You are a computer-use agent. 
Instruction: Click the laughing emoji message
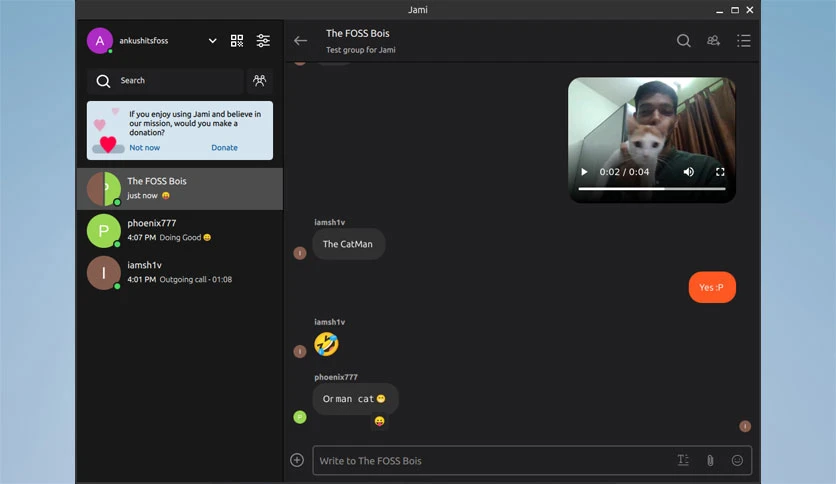pyautogui.click(x=326, y=344)
